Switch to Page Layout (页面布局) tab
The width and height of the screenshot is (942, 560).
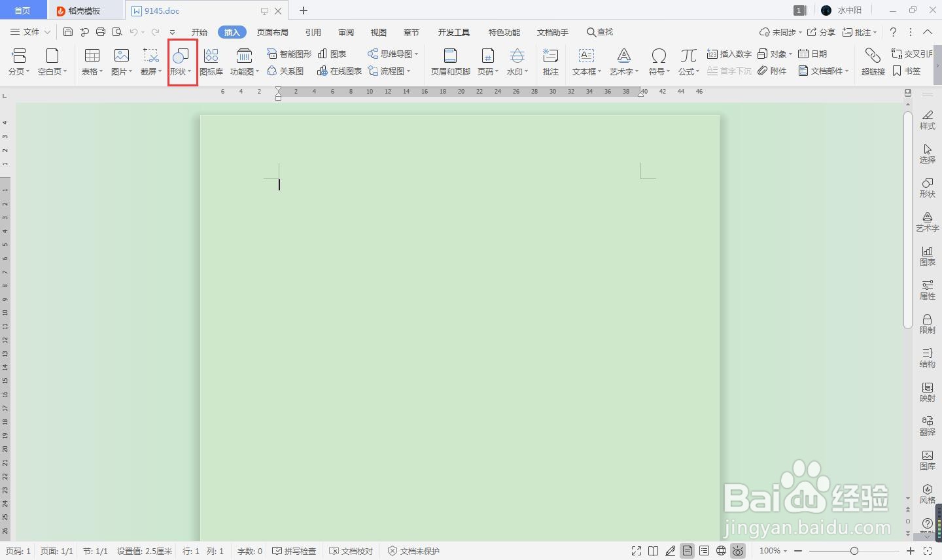tap(273, 32)
